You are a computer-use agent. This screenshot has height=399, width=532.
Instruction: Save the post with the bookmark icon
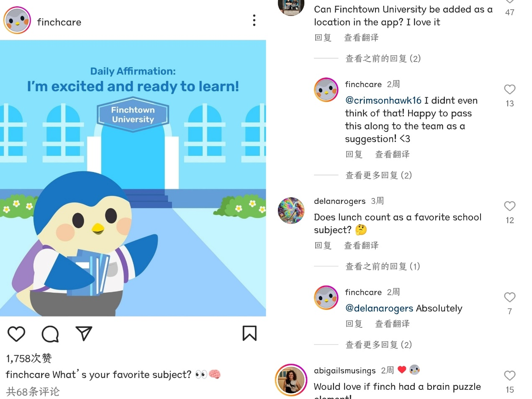pos(249,333)
